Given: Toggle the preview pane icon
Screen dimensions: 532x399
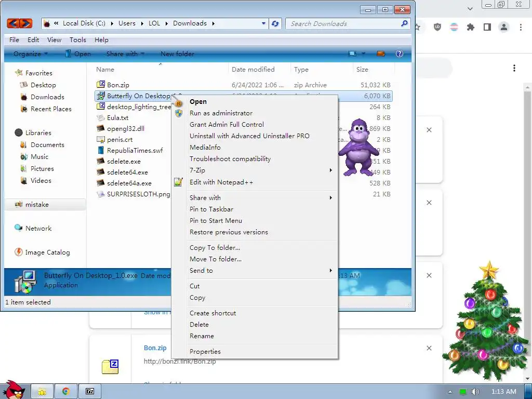Looking at the screenshot, I should click(x=381, y=54).
